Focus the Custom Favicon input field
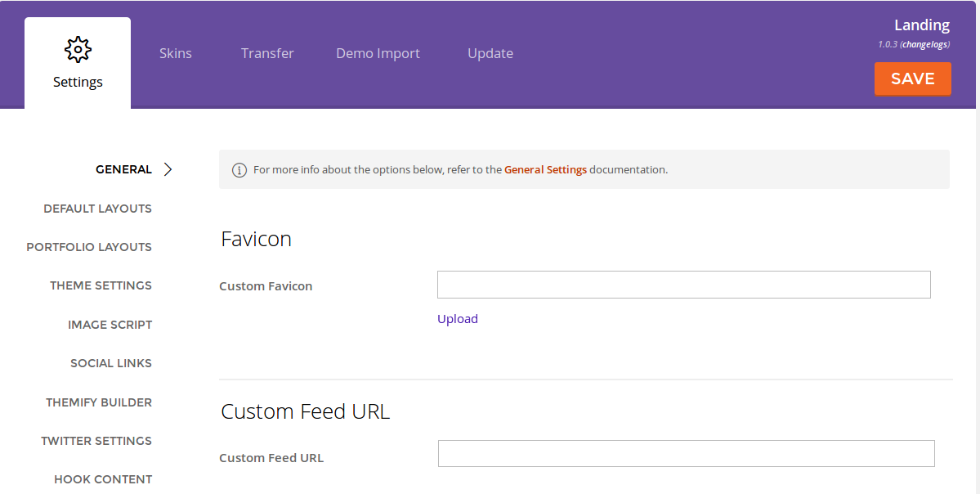Viewport: 980px width, 494px height. click(x=683, y=285)
